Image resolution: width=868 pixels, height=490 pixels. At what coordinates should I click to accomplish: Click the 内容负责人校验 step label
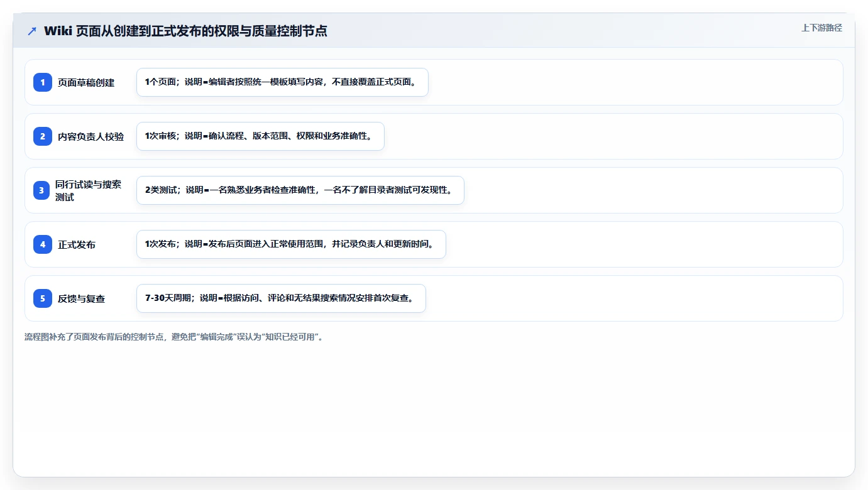pos(91,136)
